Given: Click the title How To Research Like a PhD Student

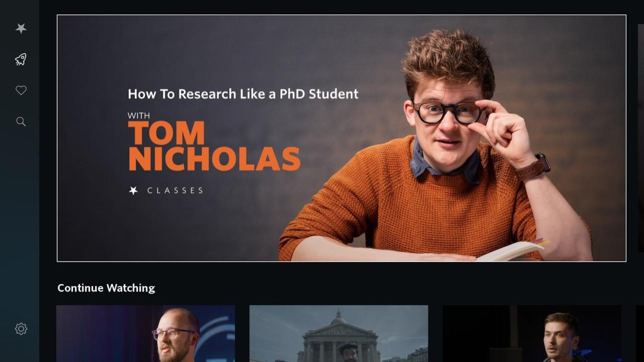Looking at the screenshot, I should pyautogui.click(x=243, y=94).
